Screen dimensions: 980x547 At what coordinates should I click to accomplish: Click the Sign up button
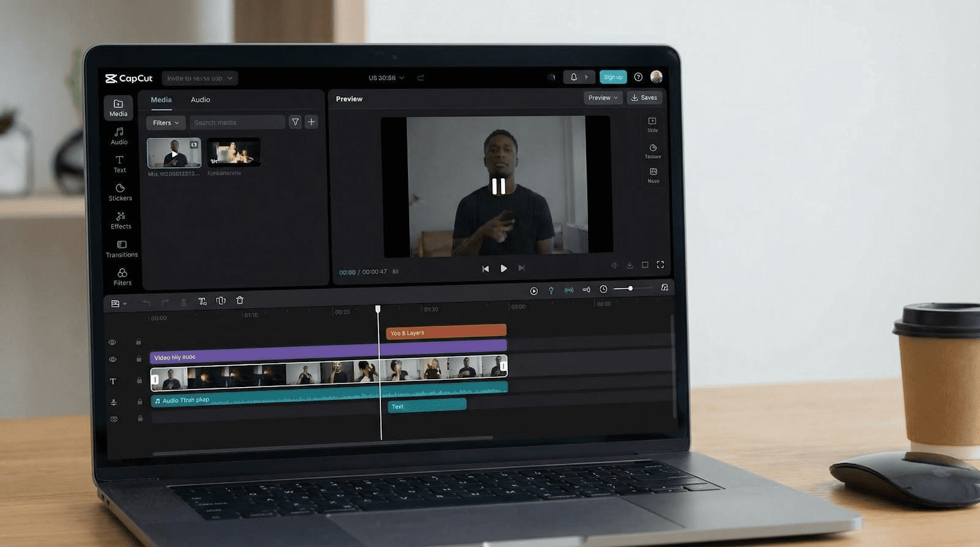tap(613, 77)
